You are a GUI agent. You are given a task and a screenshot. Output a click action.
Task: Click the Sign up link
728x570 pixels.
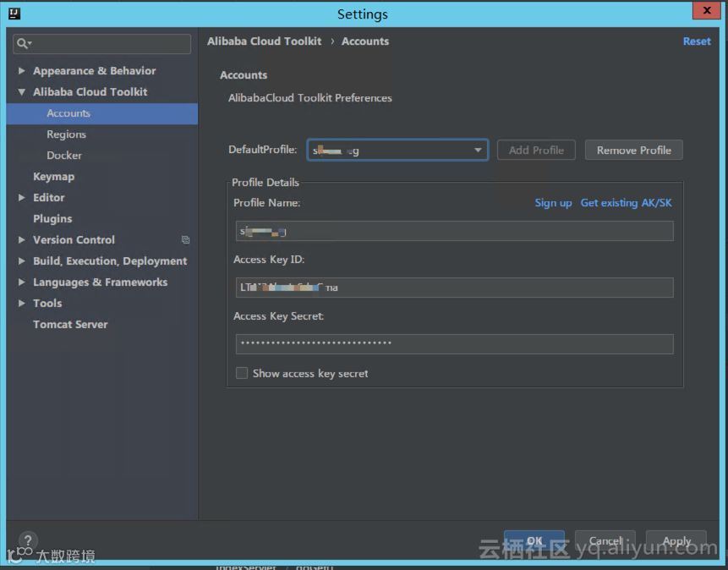tap(553, 203)
